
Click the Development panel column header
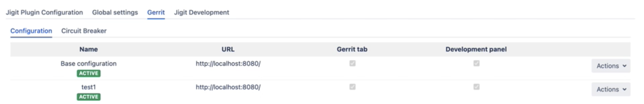(476, 49)
